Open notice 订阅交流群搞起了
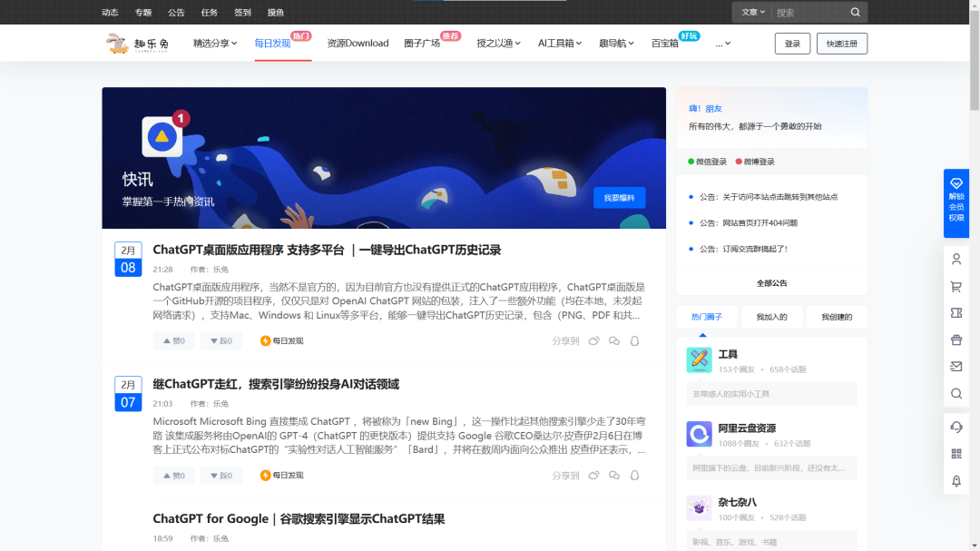 744,249
